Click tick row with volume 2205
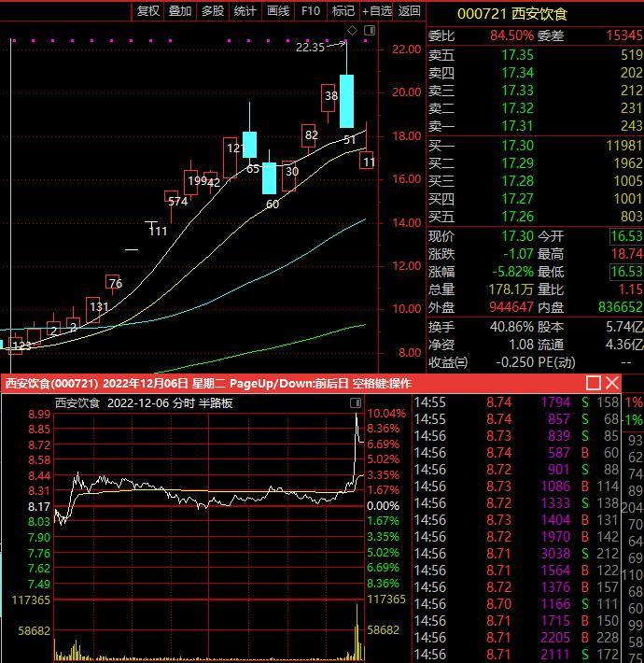This screenshot has height=663, width=644. click(x=516, y=638)
